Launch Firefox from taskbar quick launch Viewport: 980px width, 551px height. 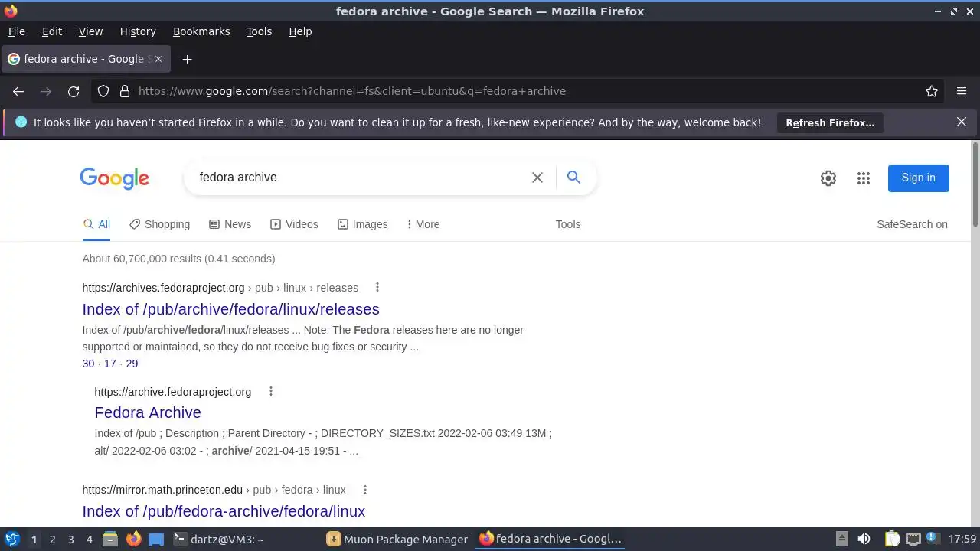(x=134, y=539)
